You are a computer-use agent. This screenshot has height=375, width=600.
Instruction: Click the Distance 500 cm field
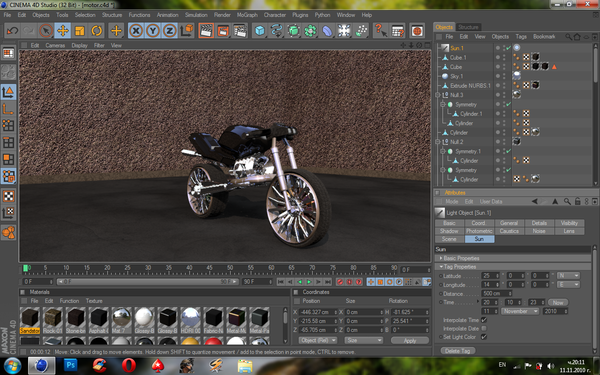pos(496,293)
